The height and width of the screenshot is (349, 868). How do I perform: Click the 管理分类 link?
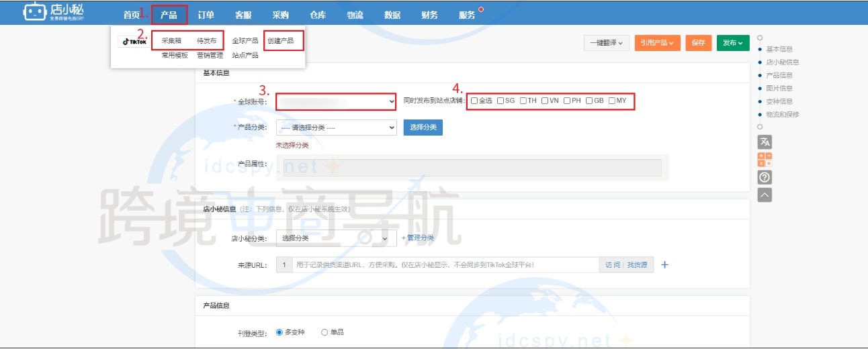418,238
